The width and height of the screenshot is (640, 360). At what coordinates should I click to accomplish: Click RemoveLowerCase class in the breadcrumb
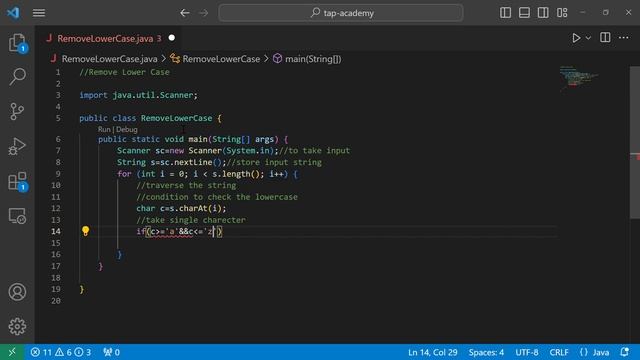click(221, 59)
